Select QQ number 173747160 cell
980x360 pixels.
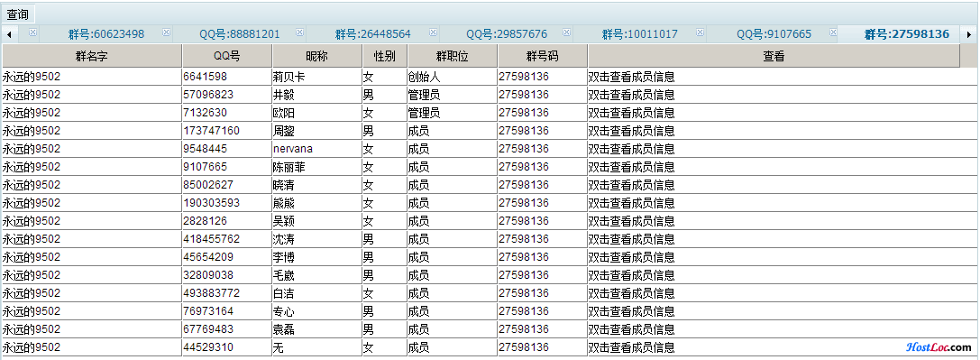[227, 131]
